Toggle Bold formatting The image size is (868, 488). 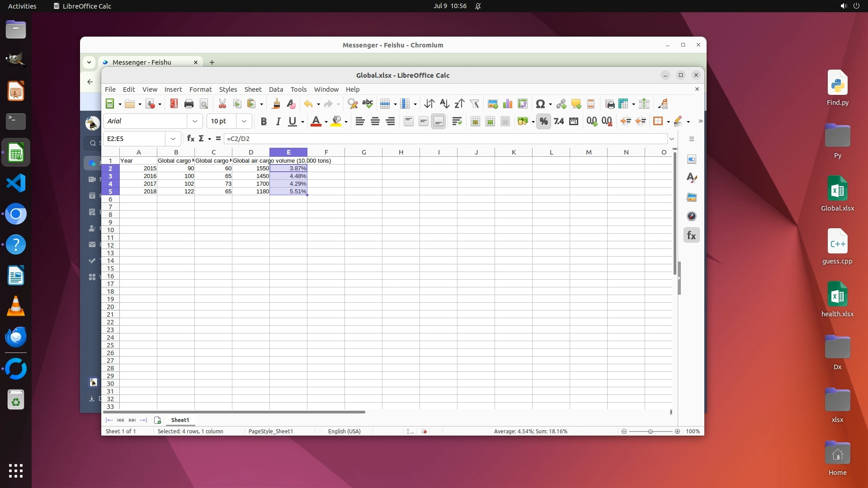(264, 121)
